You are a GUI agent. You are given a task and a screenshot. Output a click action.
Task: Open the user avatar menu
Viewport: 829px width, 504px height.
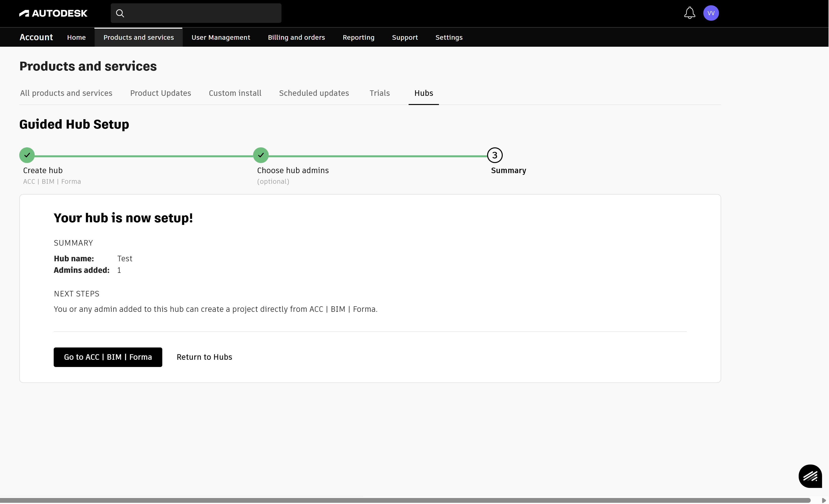(x=712, y=13)
